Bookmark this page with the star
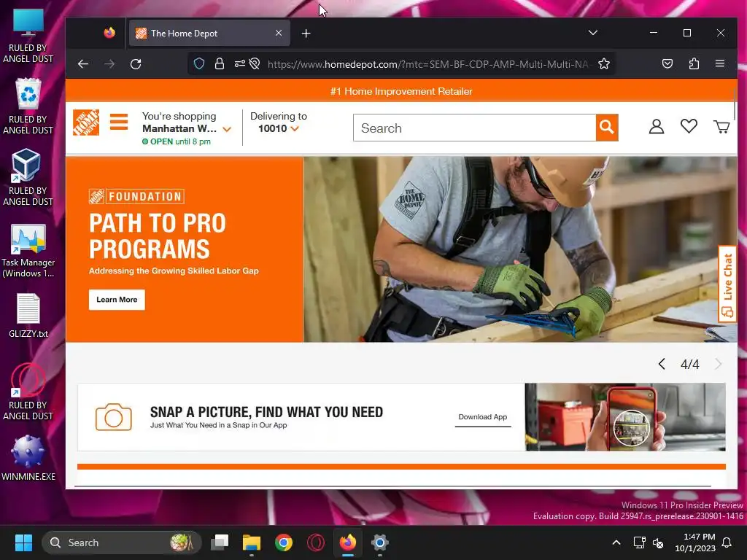747x560 pixels. click(603, 64)
